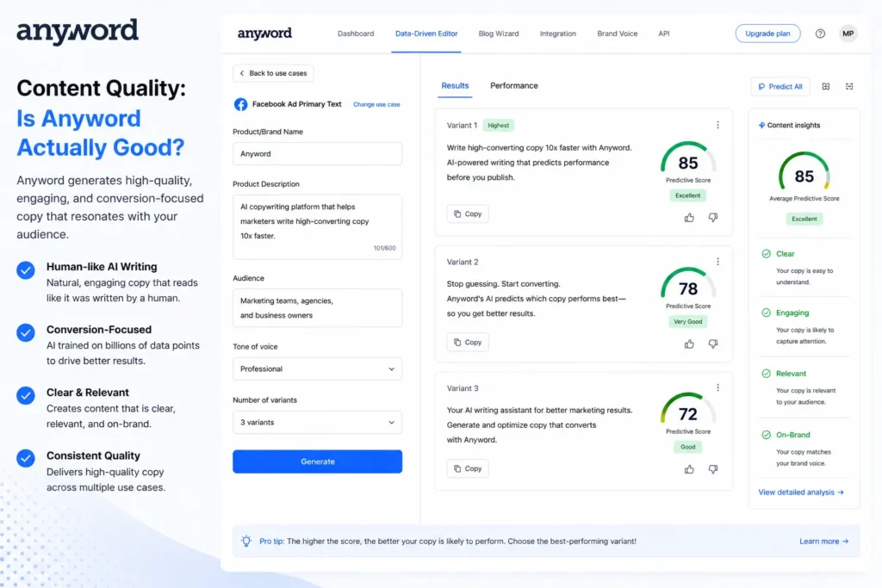This screenshot has width=882, height=588.
Task: Give thumbs up to Variant 3
Action: coord(689,469)
